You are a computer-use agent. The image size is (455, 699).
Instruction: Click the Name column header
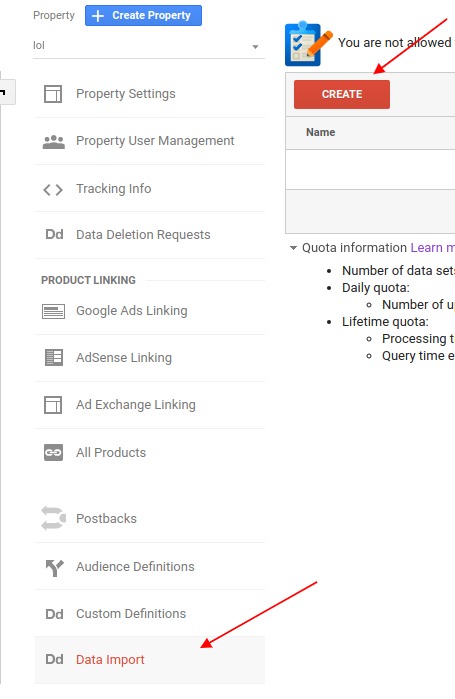320,132
